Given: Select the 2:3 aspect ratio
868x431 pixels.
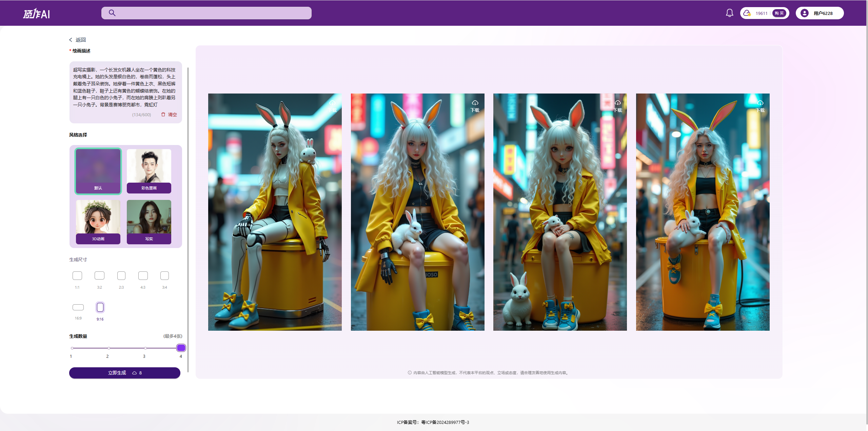Looking at the screenshot, I should 121,275.
